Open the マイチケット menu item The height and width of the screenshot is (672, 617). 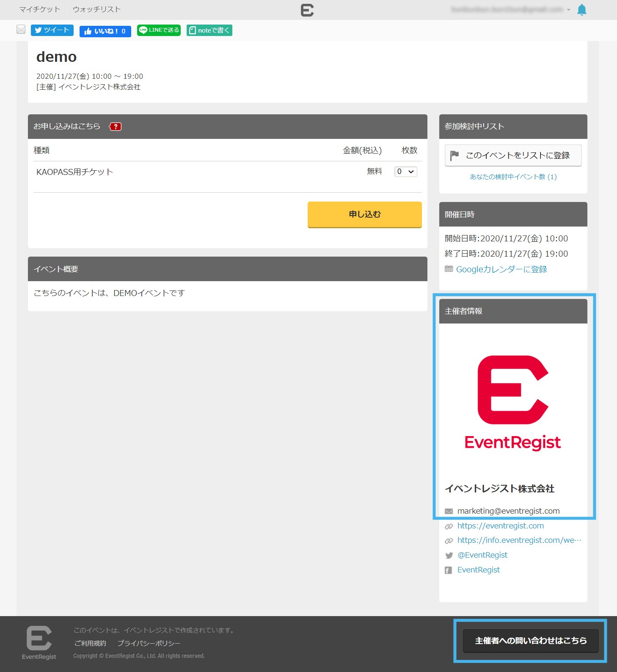coord(39,9)
